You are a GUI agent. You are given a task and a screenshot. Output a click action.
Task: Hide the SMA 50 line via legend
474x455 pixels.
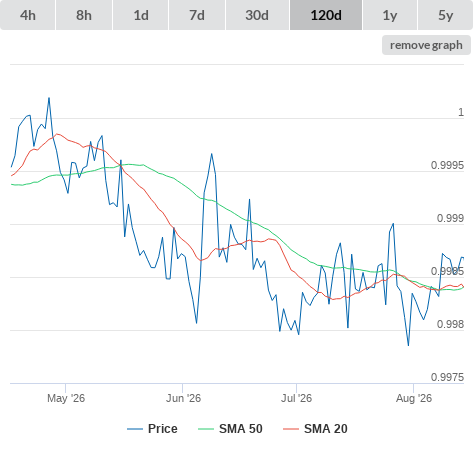241,429
